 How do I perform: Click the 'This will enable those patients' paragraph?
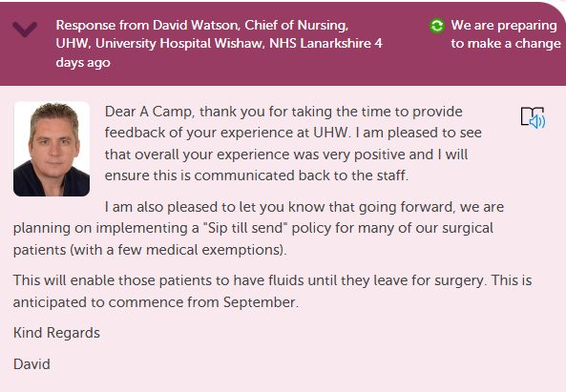pos(273,292)
